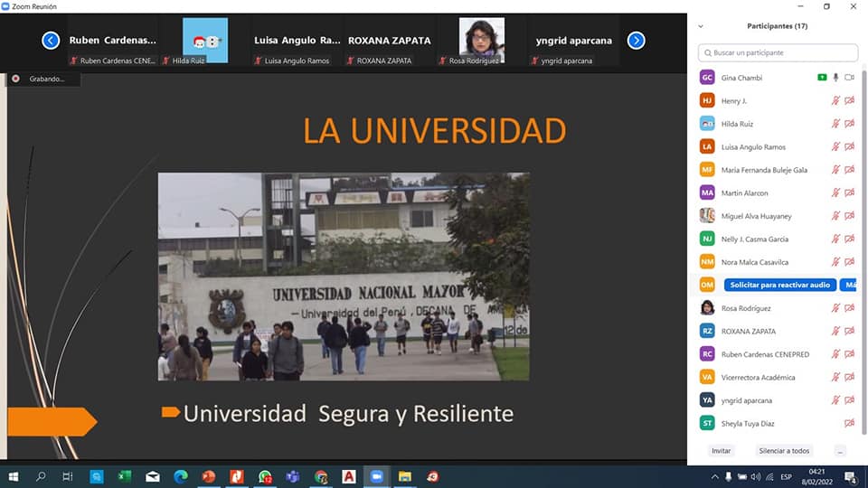Show previous participant videos with left arrow
This screenshot has width=868, height=488.
(x=51, y=40)
